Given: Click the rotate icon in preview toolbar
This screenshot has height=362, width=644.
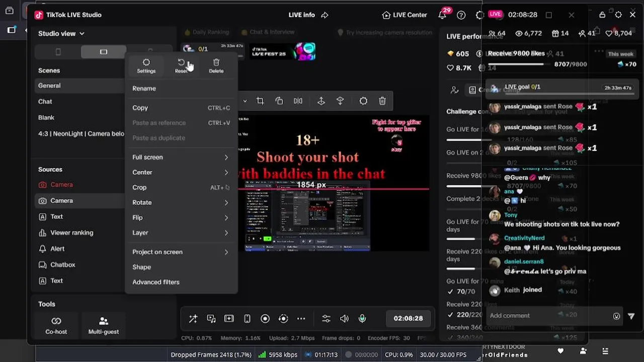Looking at the screenshot, I should [279, 101].
